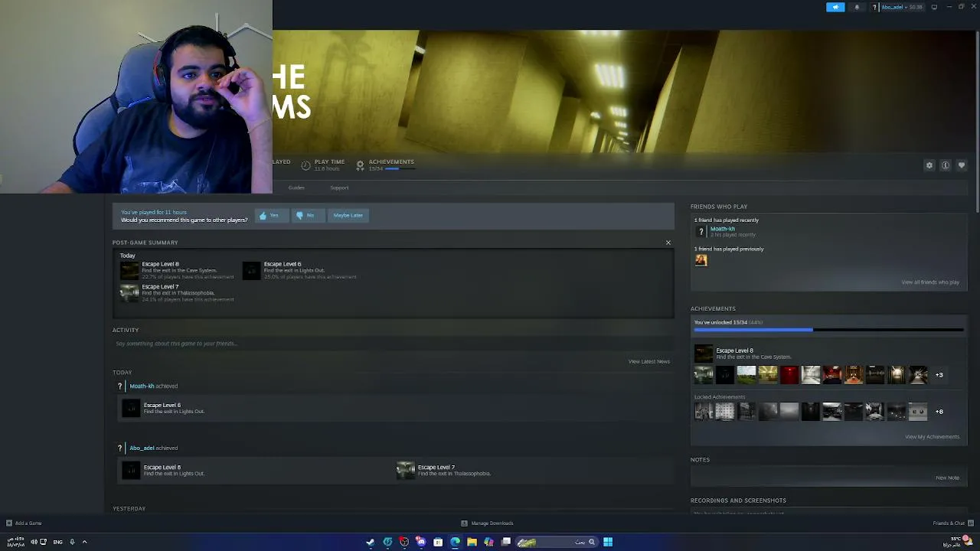The width and height of the screenshot is (980, 551).
Task: Open the red room unlocked achievement icon
Action: (x=789, y=375)
